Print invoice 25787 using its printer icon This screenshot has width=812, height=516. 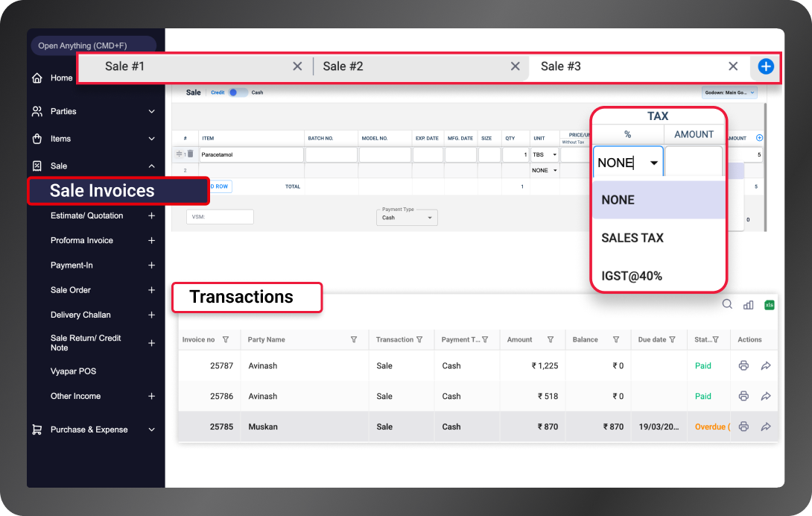743,365
